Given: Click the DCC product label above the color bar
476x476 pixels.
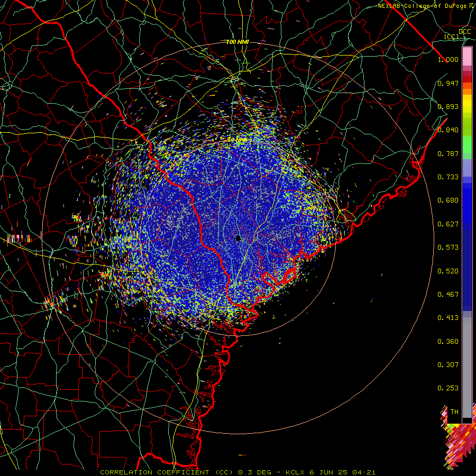Looking at the screenshot, I should click(x=464, y=32).
